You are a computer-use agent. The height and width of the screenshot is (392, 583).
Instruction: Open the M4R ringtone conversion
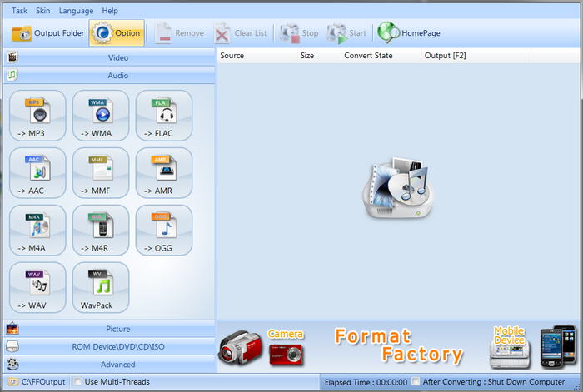[101, 230]
